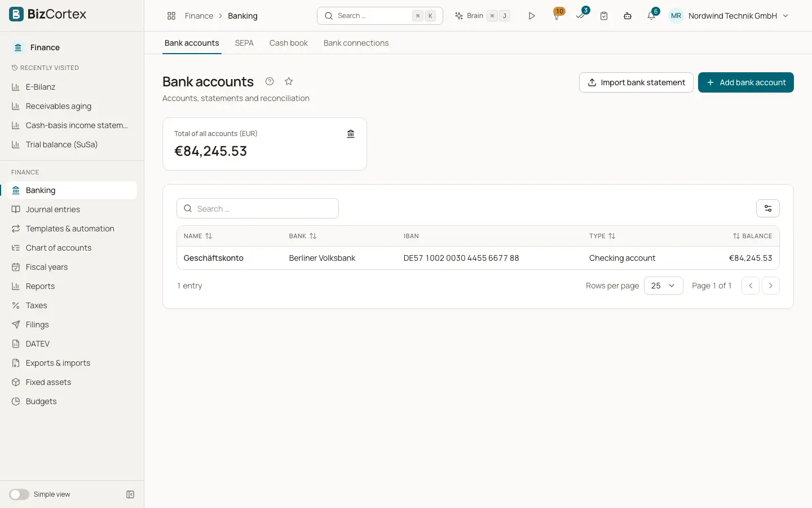
Task: Open Taxes in the sidebar
Action: point(72,305)
